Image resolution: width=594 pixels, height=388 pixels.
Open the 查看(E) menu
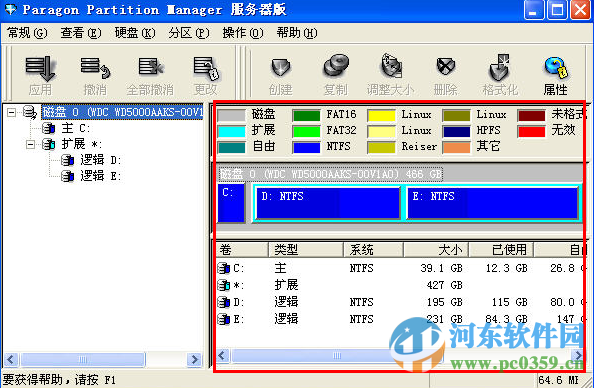click(x=81, y=33)
